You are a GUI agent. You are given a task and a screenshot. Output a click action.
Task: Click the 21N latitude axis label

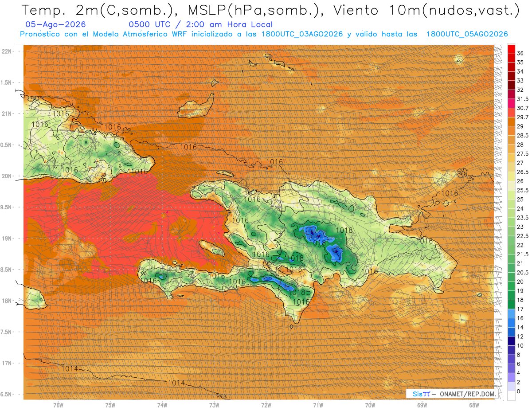coord(7,114)
